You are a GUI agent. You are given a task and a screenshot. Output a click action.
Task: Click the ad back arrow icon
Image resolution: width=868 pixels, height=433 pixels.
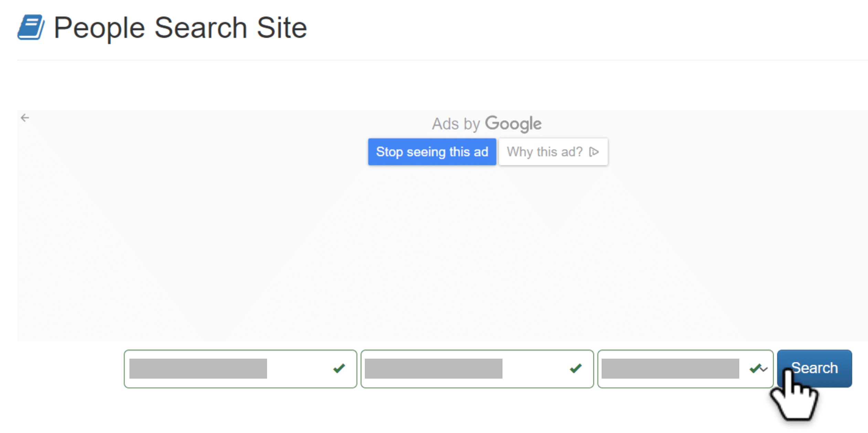[25, 118]
